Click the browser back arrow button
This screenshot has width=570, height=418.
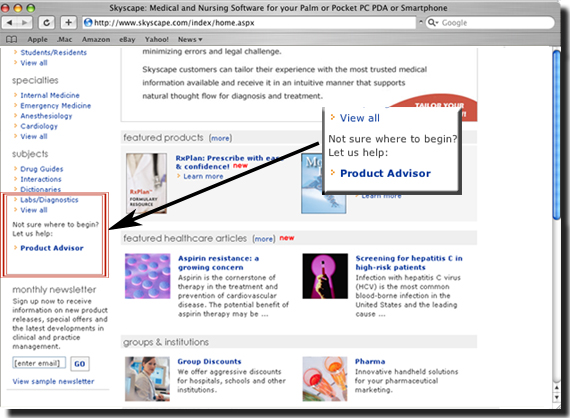tap(9, 23)
